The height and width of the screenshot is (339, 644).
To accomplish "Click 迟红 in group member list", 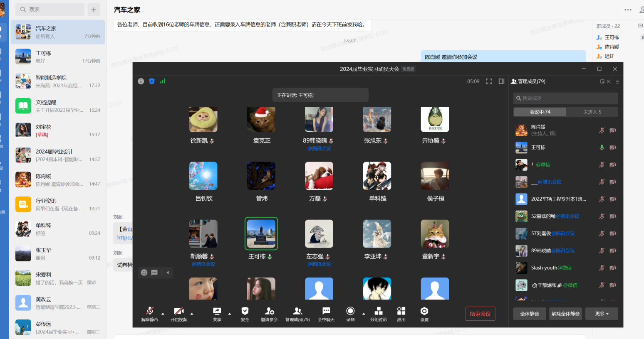I will 609,56.
